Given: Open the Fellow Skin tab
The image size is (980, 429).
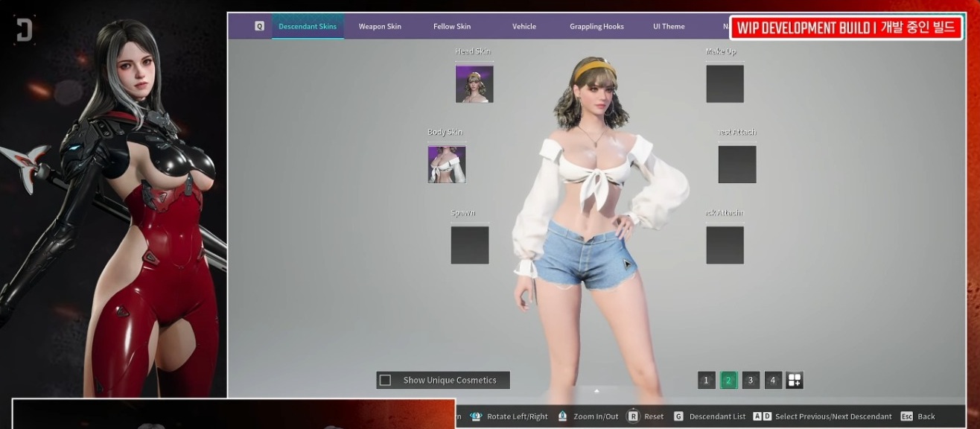Looking at the screenshot, I should [x=452, y=26].
